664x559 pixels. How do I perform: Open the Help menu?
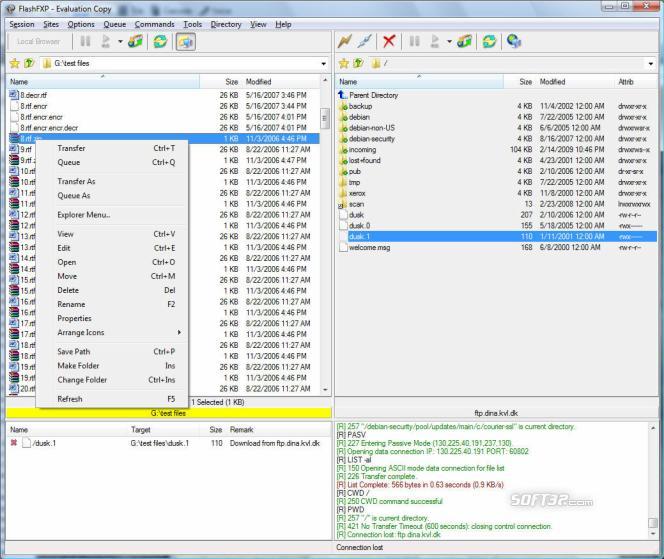[283, 25]
